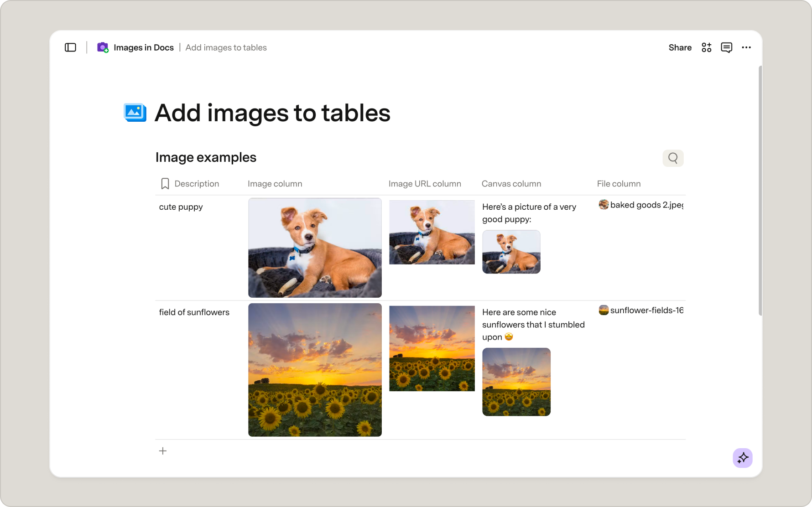Add a new row with plus icon
Image resolution: width=812 pixels, height=507 pixels.
tap(163, 451)
